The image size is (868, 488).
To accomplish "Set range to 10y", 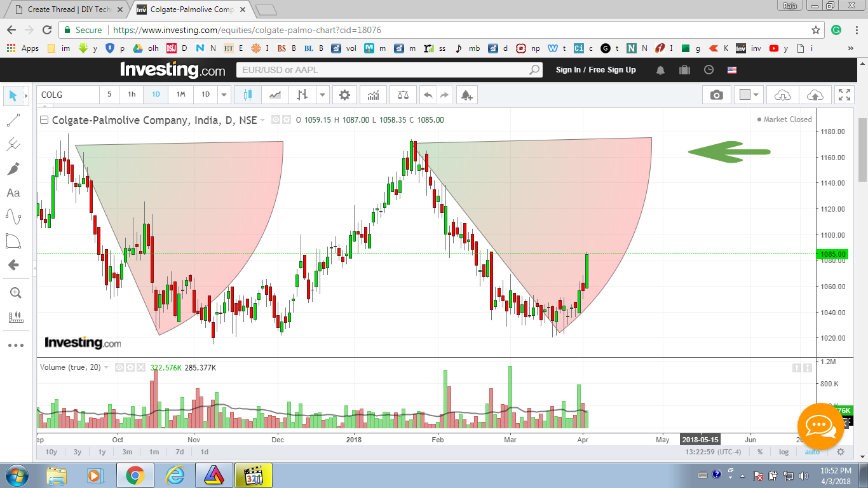I will 51,452.
